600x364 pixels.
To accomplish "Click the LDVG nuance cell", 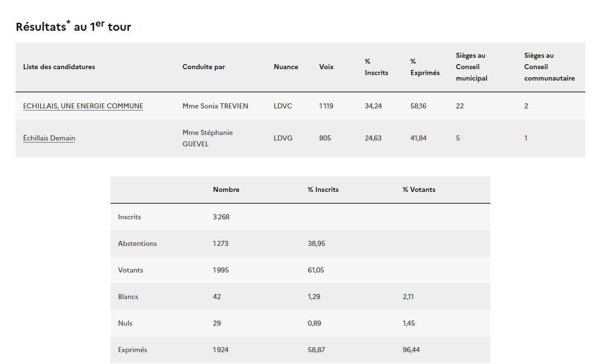I will (283, 138).
